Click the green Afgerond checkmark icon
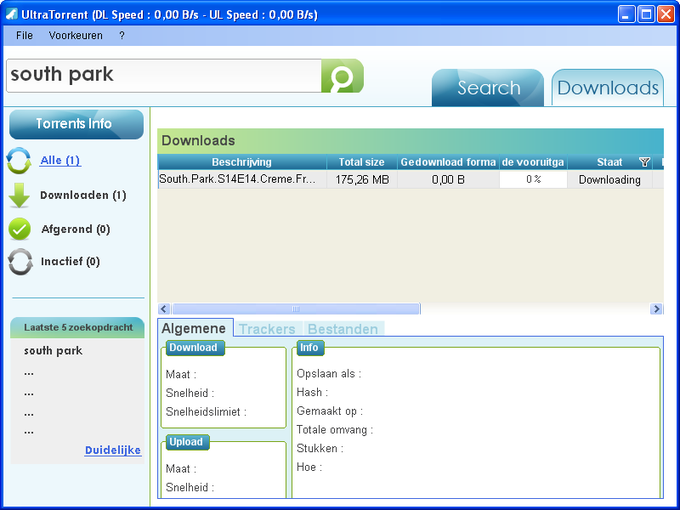Screen dimensions: 680x510 point(20,229)
